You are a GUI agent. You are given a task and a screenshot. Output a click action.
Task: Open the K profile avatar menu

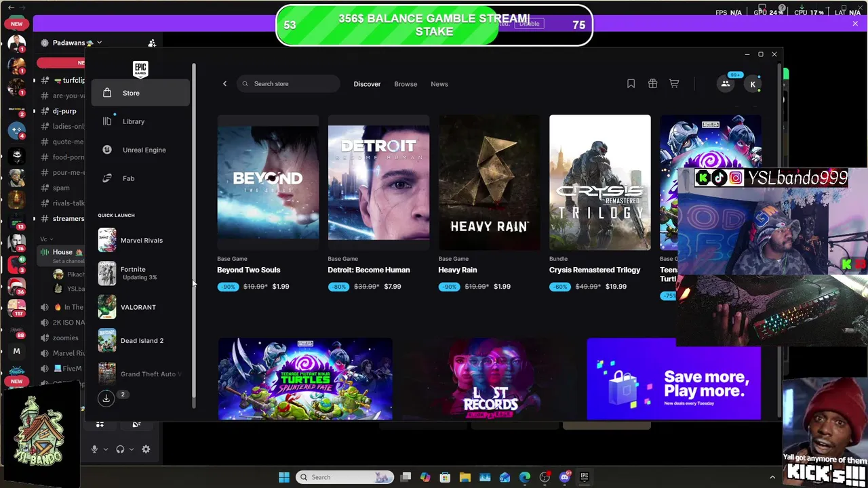(753, 84)
